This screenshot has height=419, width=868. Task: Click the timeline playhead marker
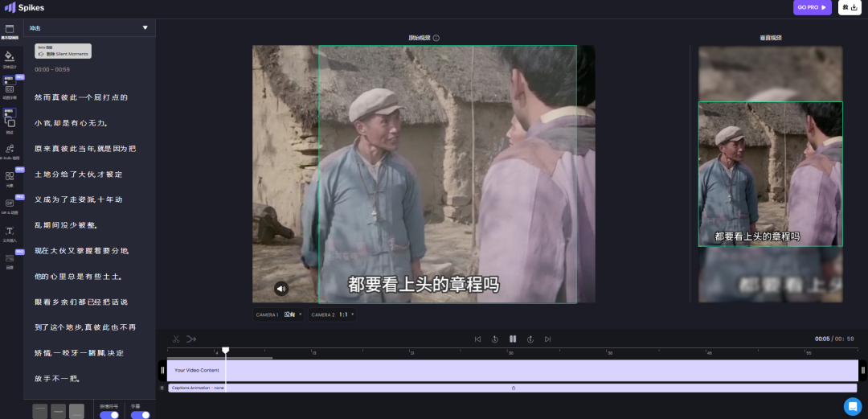225,351
